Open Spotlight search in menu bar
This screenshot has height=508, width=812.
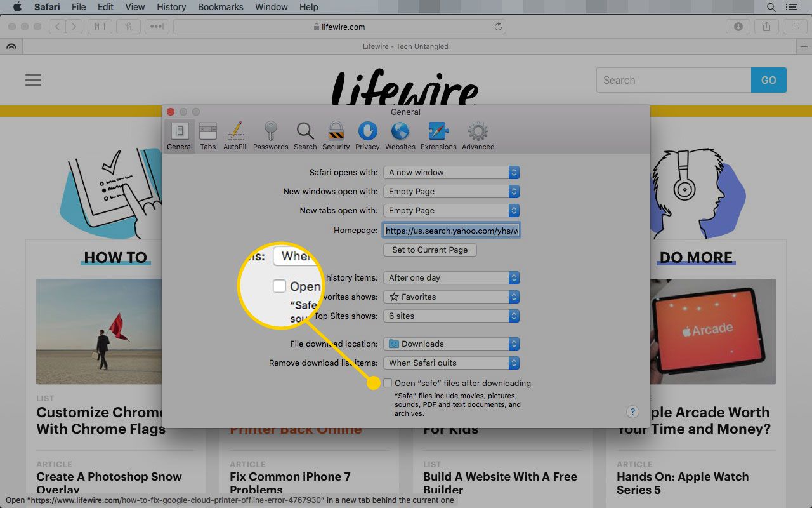click(771, 7)
